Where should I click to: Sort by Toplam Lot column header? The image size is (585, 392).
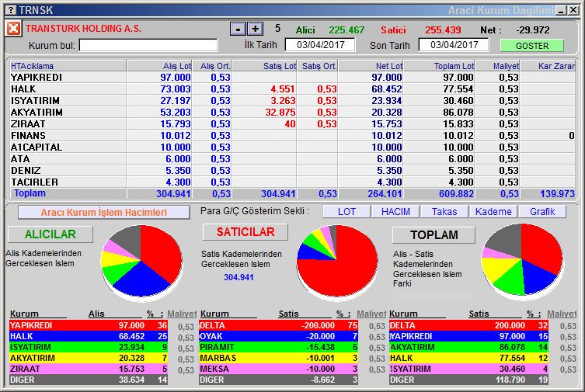pyautogui.click(x=439, y=66)
